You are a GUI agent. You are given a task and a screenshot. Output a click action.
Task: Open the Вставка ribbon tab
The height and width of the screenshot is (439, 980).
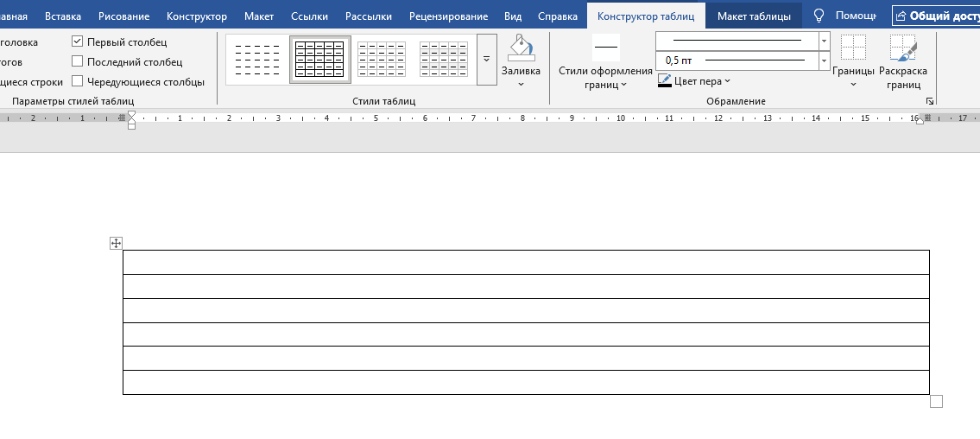click(63, 16)
